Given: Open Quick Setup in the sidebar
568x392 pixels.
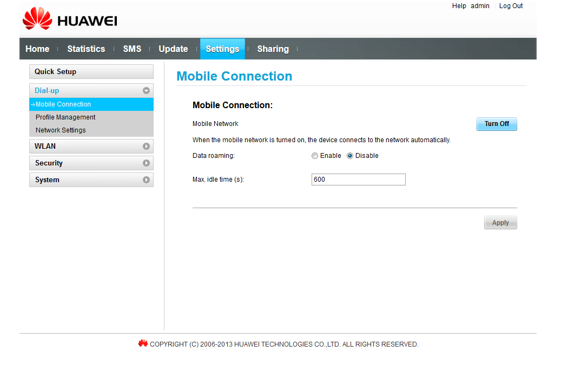Looking at the screenshot, I should (x=91, y=72).
